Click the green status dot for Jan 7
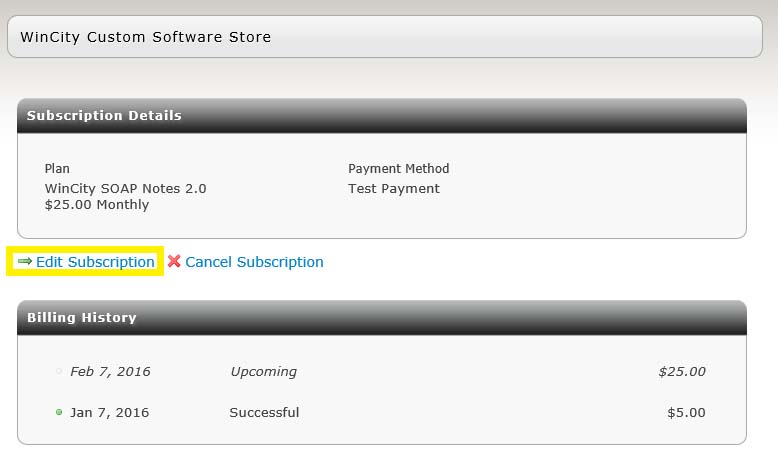778x469 pixels. click(59, 412)
